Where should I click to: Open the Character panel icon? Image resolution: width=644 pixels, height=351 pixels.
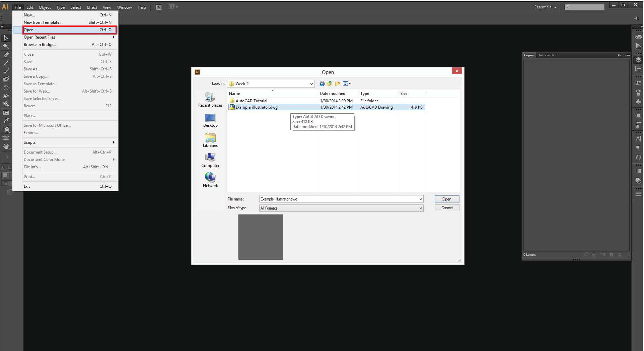[x=638, y=138]
